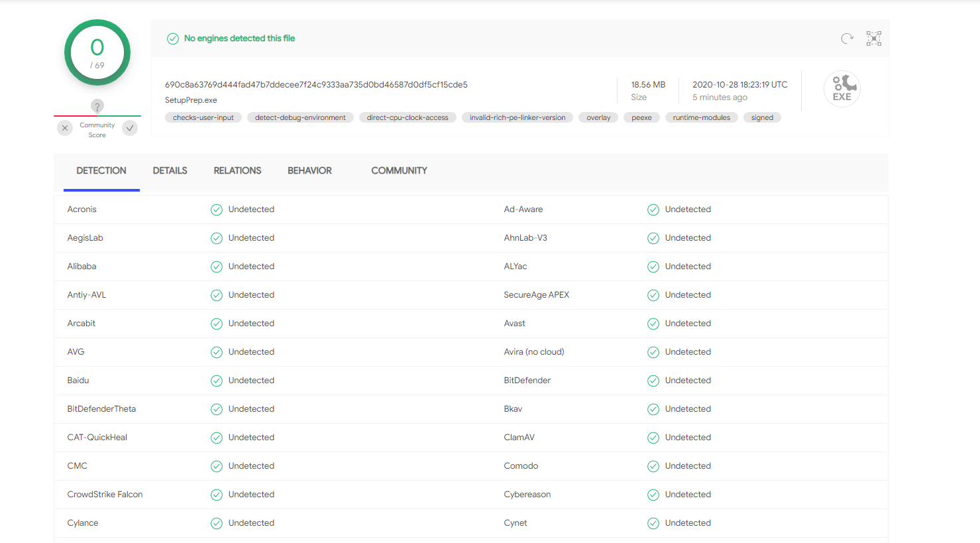Click the invalid-rich-pe-linker-version tag
The image size is (980, 543).
tap(517, 117)
